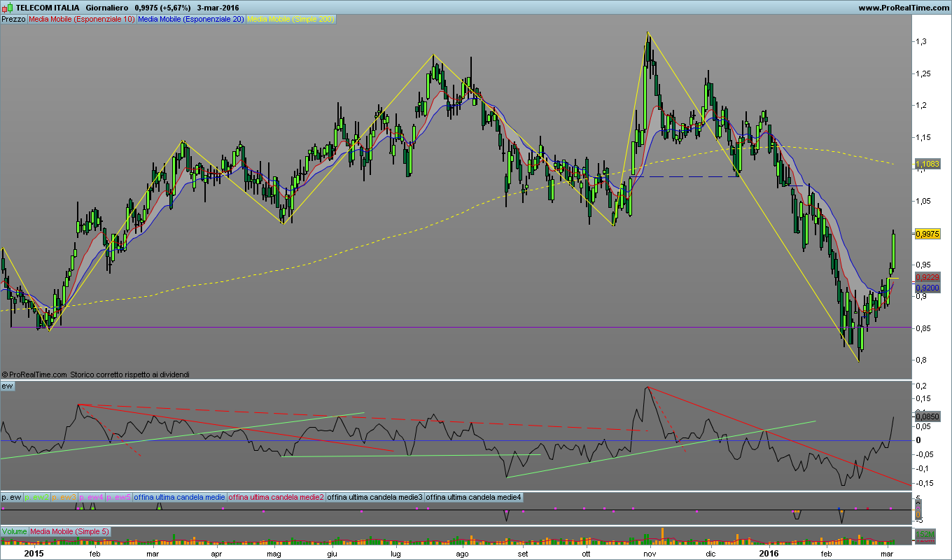This screenshot has height=560, width=952.
Task: Open the Media Mobile Esponenziale 20 label
Action: tap(191, 20)
